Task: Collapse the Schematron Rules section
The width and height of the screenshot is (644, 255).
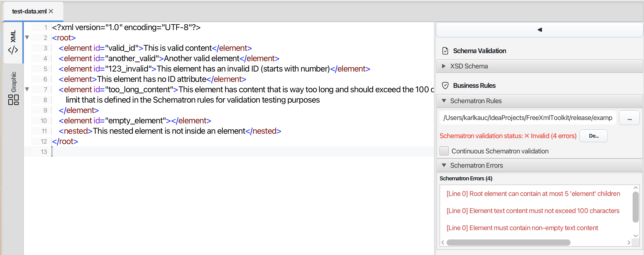Action: [444, 101]
